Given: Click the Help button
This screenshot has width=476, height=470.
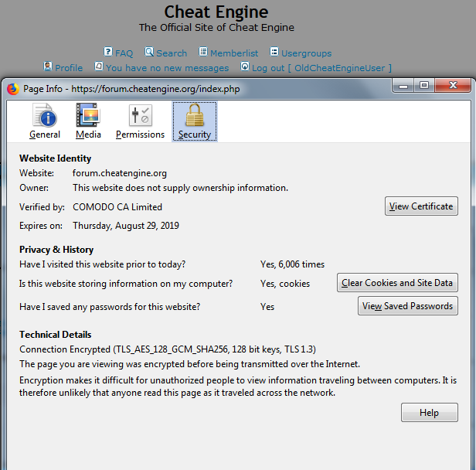Looking at the screenshot, I should click(x=430, y=412).
